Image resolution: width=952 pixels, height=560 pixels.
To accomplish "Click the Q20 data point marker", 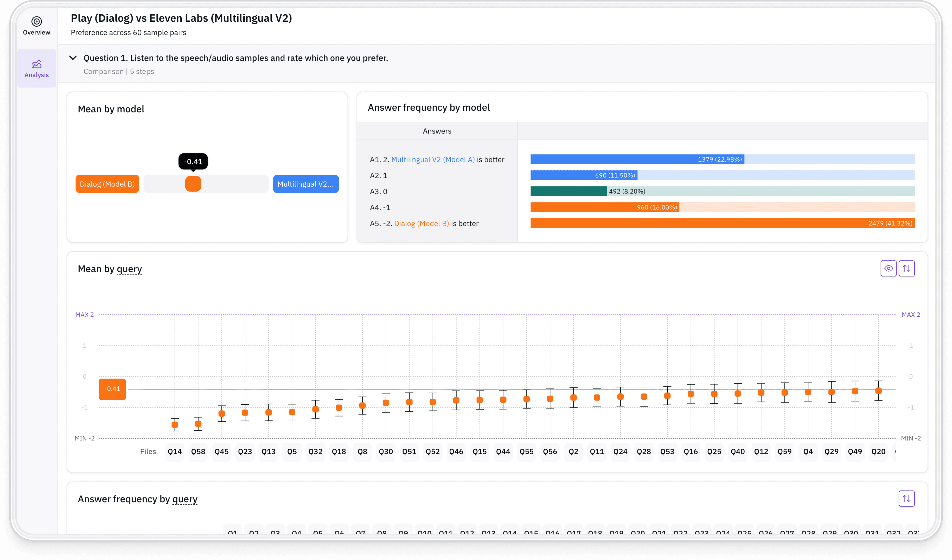I will coord(878,391).
